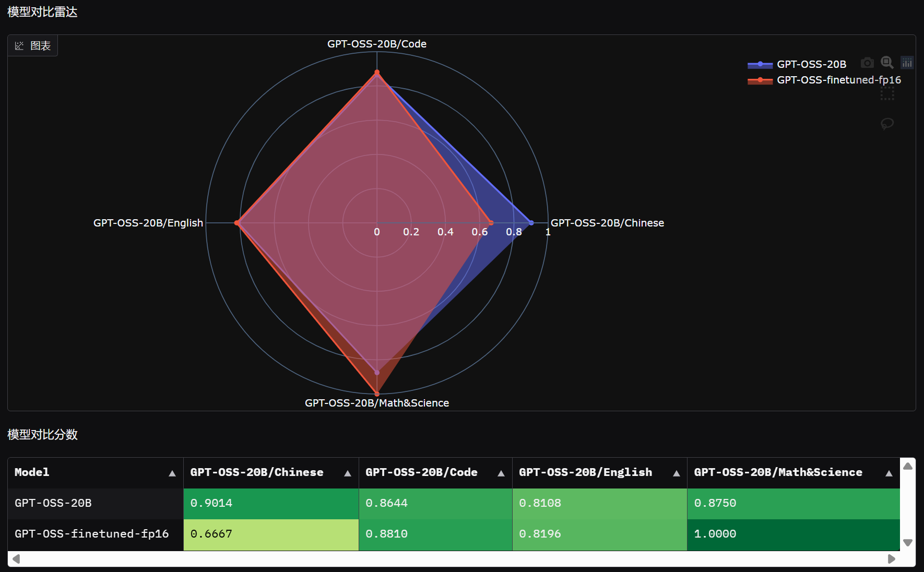Select the GPT-OSS-finetuned-fp16 row name cell
Image resolution: width=924 pixels, height=572 pixels.
tap(96, 534)
